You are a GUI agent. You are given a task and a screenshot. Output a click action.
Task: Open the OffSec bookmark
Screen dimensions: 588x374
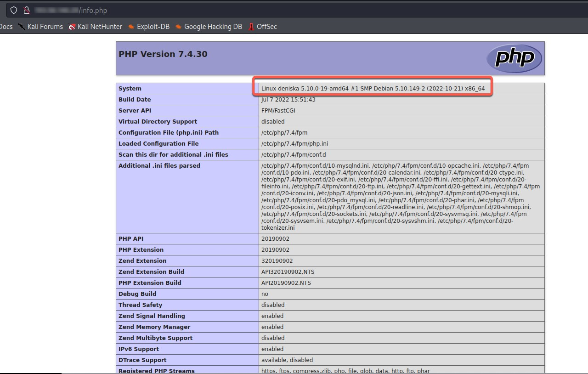tap(262, 27)
